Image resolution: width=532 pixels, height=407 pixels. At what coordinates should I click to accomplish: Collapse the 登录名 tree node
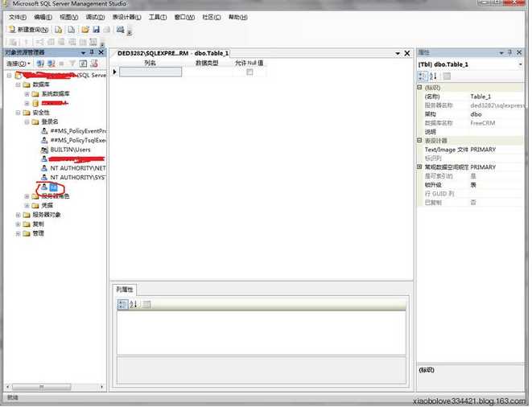tap(27, 121)
